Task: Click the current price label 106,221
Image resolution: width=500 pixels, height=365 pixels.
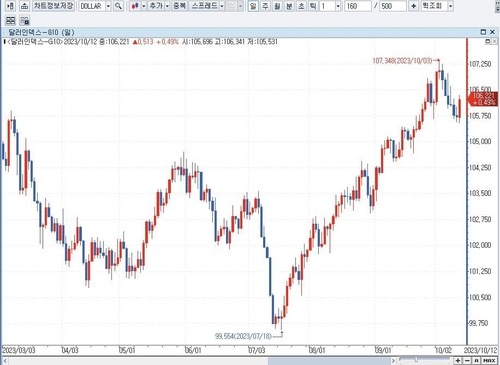Action: 484,99
